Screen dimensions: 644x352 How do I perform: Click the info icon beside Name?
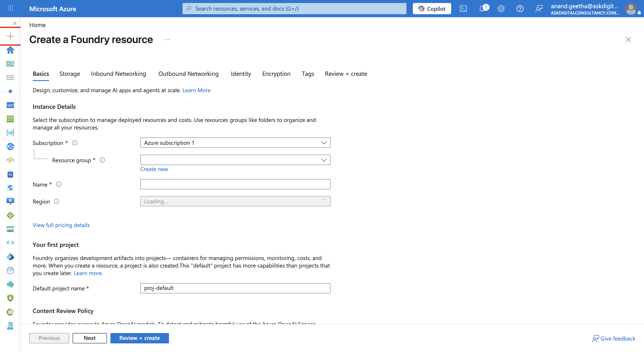59,184
